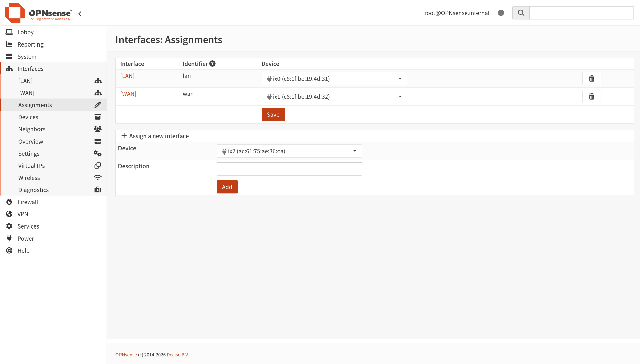
Task: Delete the WAN interface assignment
Action: [591, 96]
